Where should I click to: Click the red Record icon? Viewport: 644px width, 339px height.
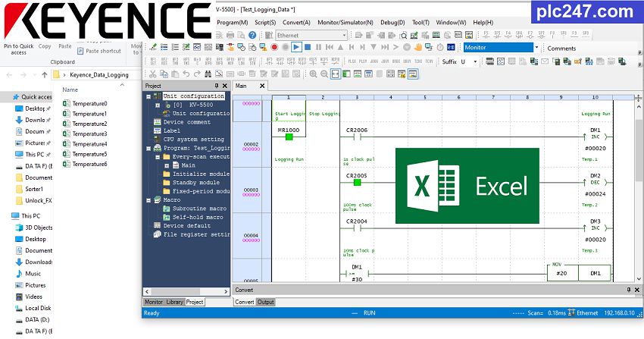274,47
